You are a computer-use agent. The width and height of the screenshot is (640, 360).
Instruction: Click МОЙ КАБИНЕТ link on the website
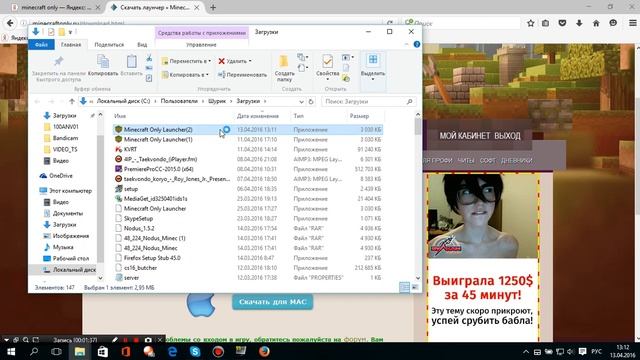pos(464,136)
